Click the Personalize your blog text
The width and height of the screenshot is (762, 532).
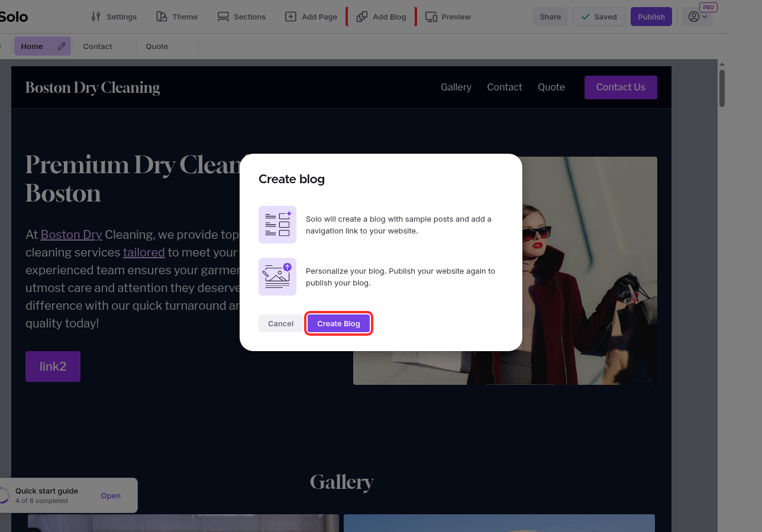[x=401, y=277]
